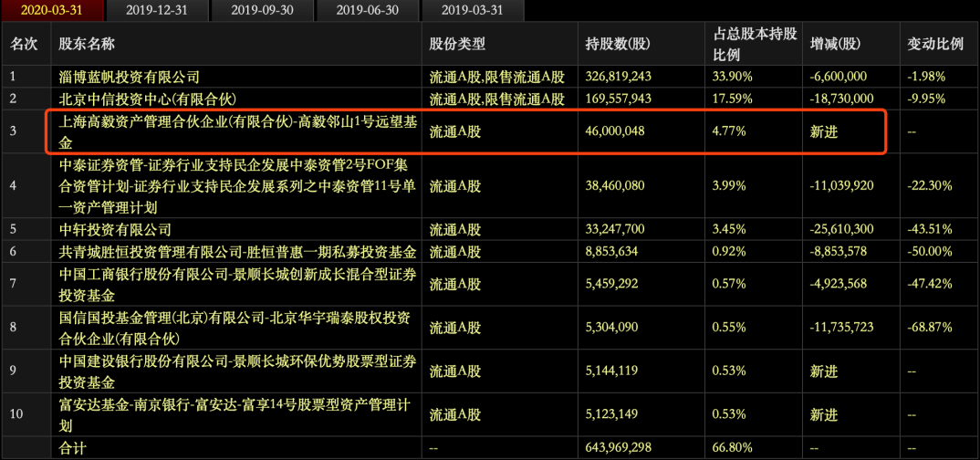Select holding value 8,853,634

pos(612,251)
